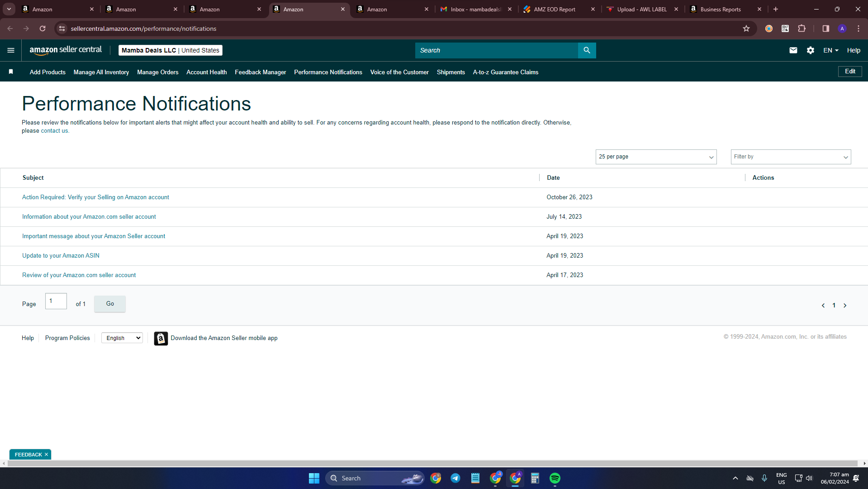Viewport: 868px width, 489px height.
Task: Open Chrome three-dot menu
Action: point(859,29)
